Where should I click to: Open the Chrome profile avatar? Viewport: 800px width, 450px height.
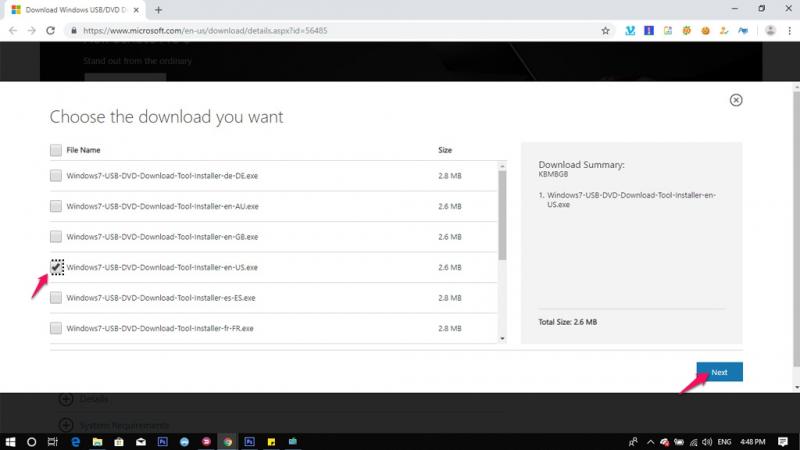pos(770,30)
